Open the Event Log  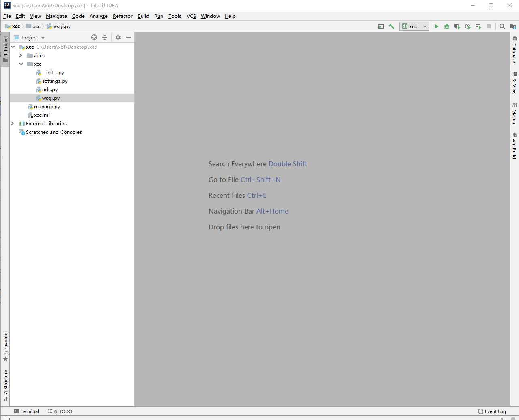point(492,411)
